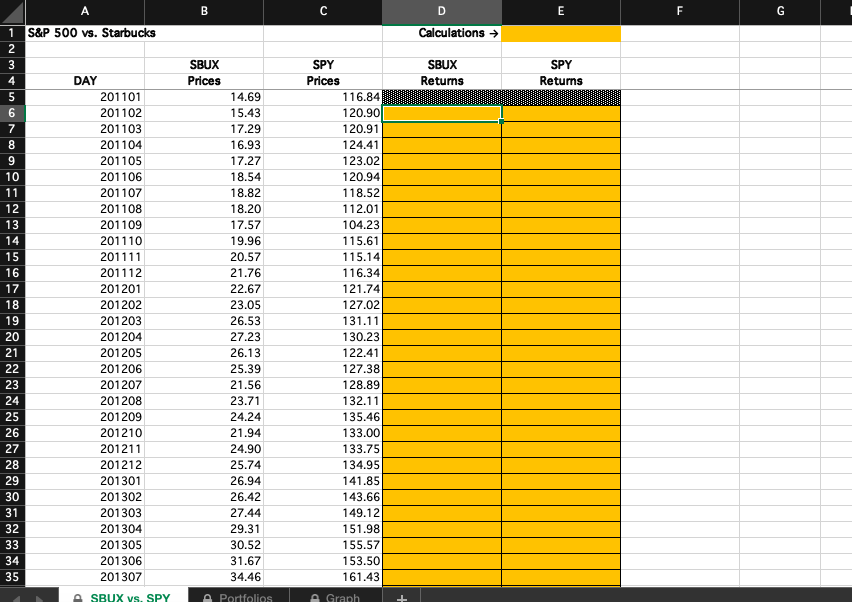Open the Graph sheet tab
Image resolution: width=852 pixels, height=602 pixels.
pos(335,597)
